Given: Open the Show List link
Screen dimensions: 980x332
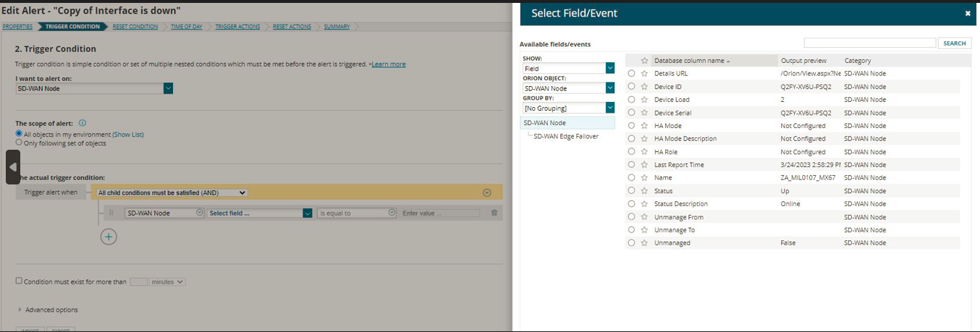Looking at the screenshot, I should coord(128,135).
